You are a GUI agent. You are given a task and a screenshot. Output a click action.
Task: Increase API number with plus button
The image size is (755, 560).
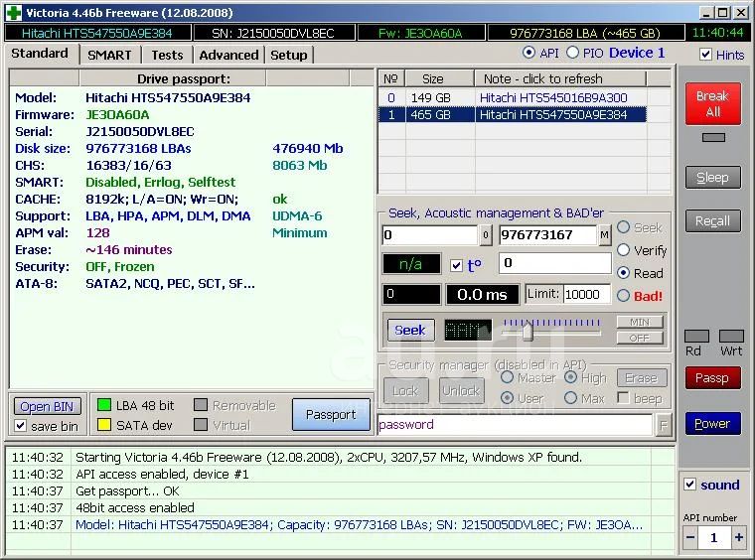pyautogui.click(x=739, y=537)
